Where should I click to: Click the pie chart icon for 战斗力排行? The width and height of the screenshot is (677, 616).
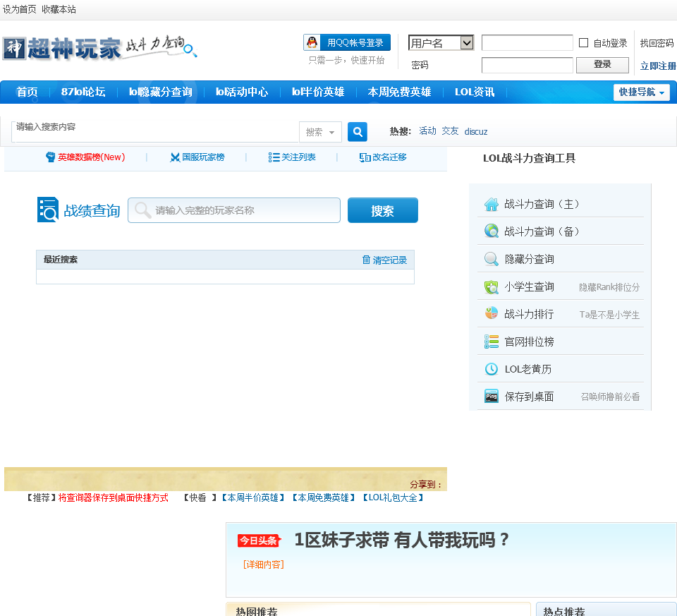click(492, 313)
